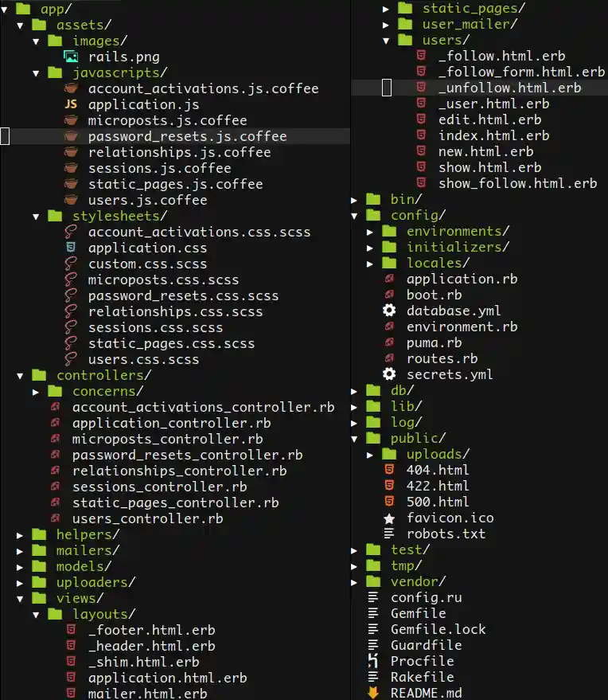The width and height of the screenshot is (608, 700).
Task: Click the CSS icon next to application.css
Action: click(x=71, y=248)
